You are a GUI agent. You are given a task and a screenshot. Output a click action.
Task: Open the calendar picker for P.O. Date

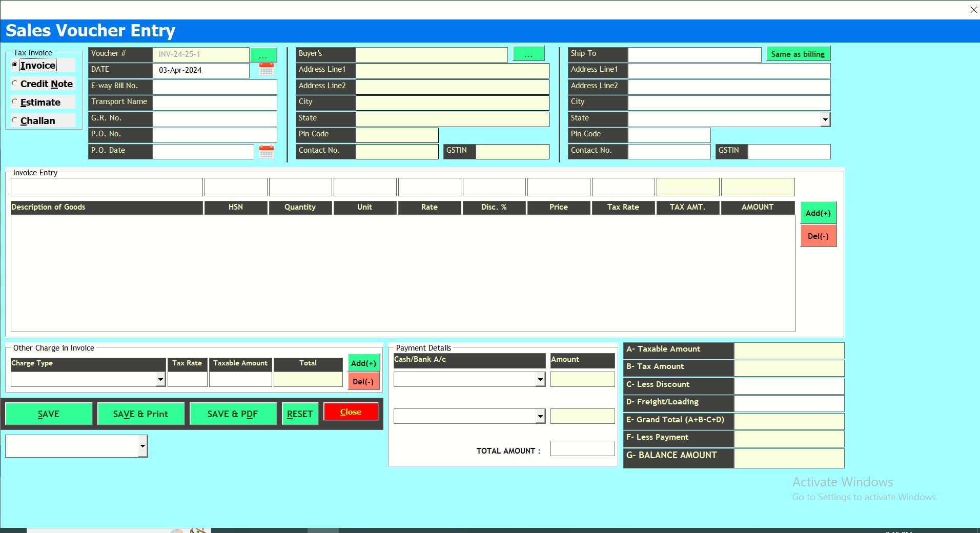[266, 152]
